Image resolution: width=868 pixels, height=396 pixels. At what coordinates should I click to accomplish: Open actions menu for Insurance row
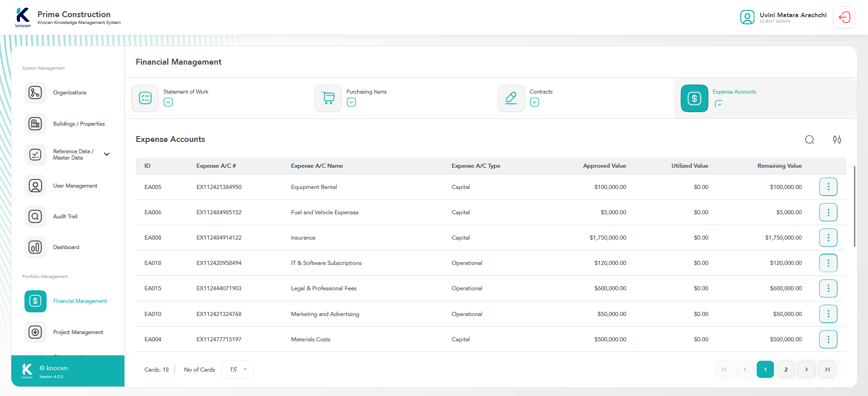828,237
